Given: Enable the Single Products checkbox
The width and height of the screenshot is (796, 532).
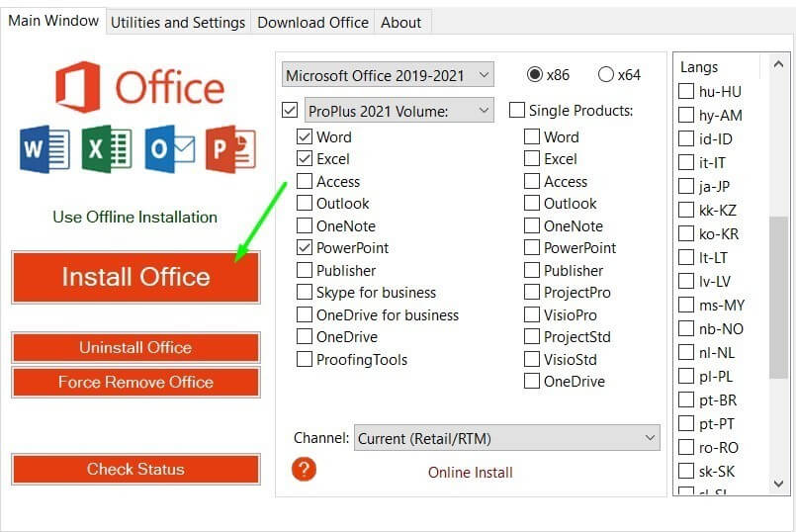Looking at the screenshot, I should coord(516,110).
